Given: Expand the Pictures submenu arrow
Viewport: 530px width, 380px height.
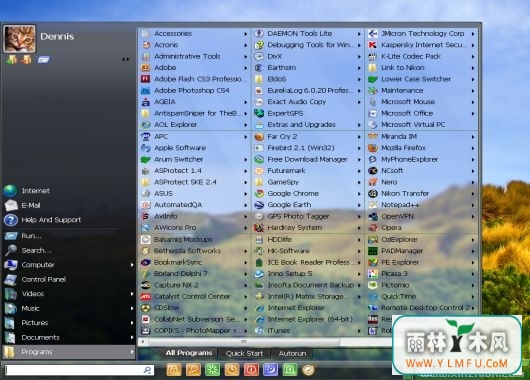Looking at the screenshot, I should [x=132, y=323].
